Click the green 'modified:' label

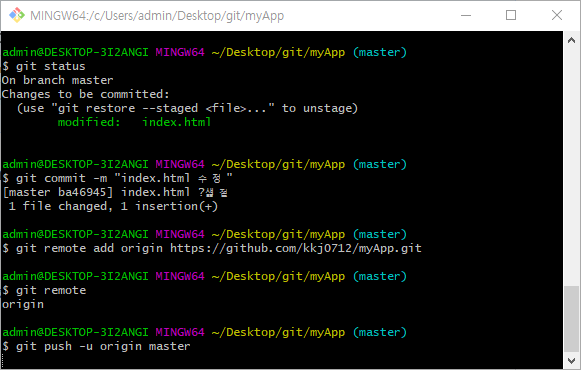pyautogui.click(x=89, y=122)
